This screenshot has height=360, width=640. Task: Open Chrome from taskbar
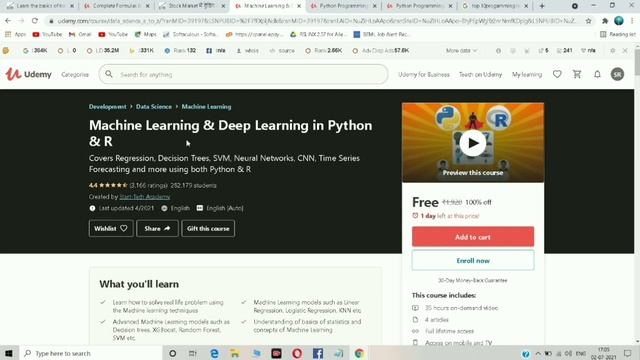360,353
